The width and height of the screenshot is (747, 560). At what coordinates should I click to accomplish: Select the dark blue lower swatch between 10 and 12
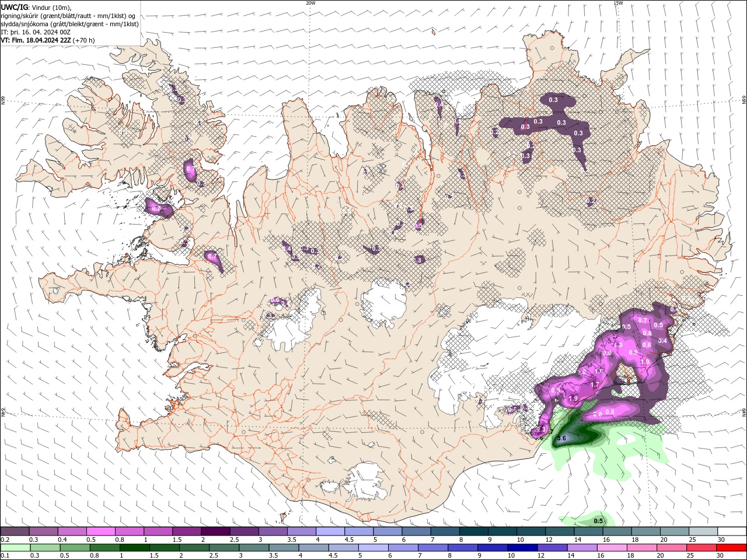[521, 548]
